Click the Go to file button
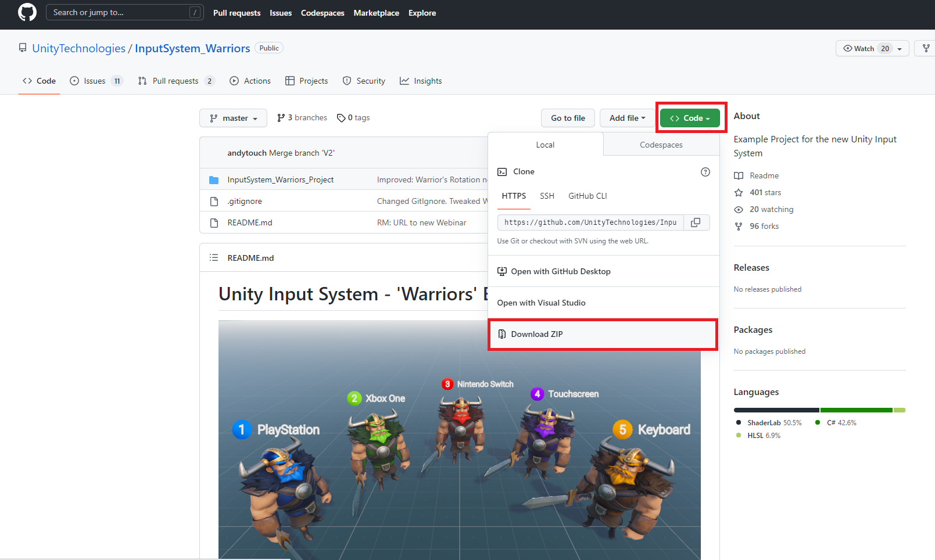Viewport: 935px width, 560px height. [568, 118]
